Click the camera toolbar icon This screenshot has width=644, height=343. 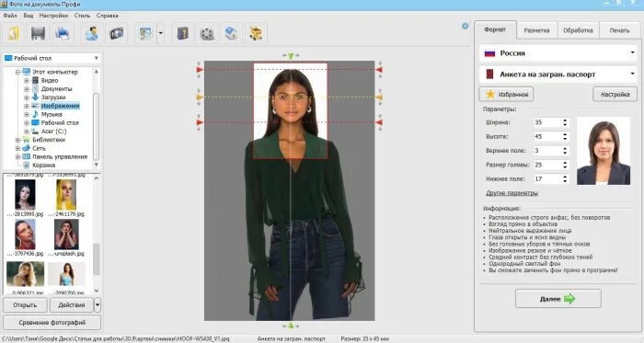(x=116, y=33)
